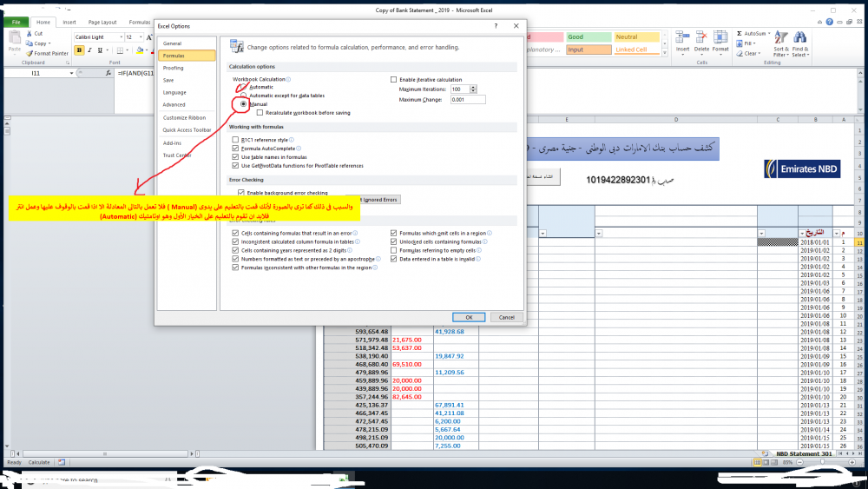Click the Fill down icon in Editing
868x489 pixels.
click(740, 43)
